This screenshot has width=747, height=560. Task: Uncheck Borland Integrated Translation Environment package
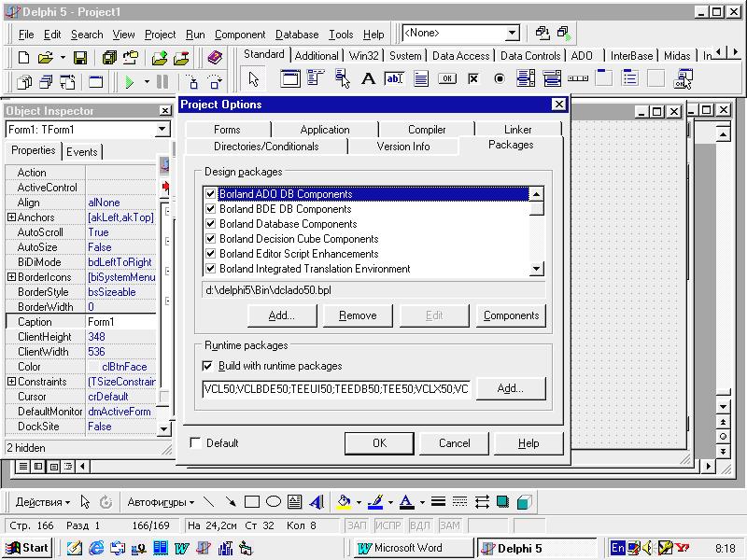coord(211,269)
